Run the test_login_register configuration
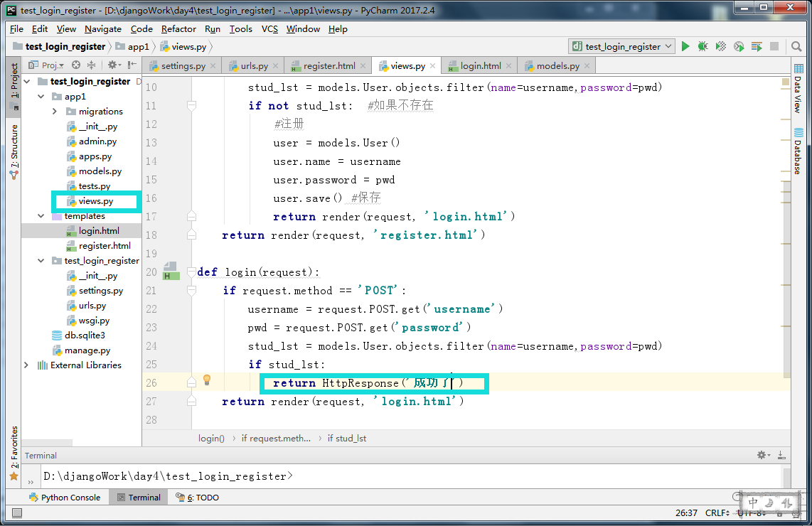 [685, 47]
